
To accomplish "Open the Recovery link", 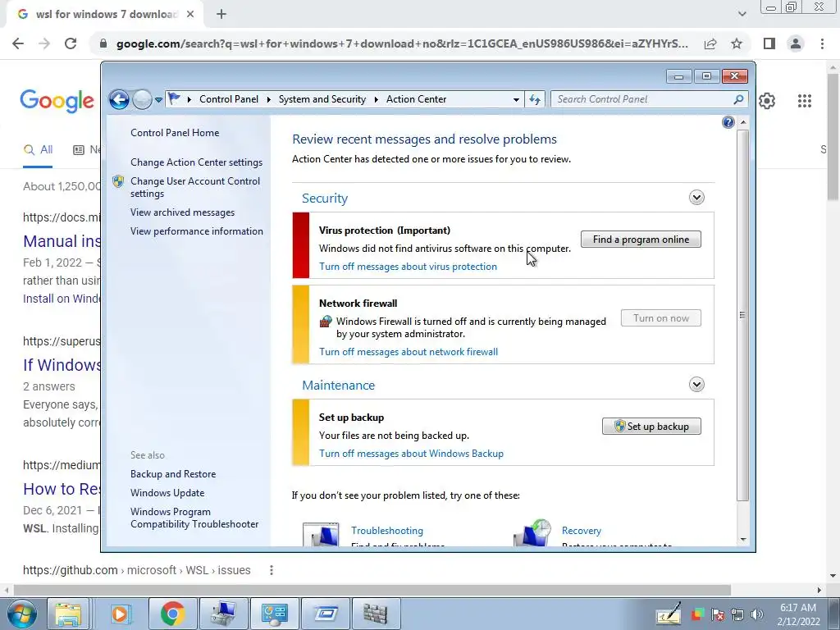I will [582, 531].
